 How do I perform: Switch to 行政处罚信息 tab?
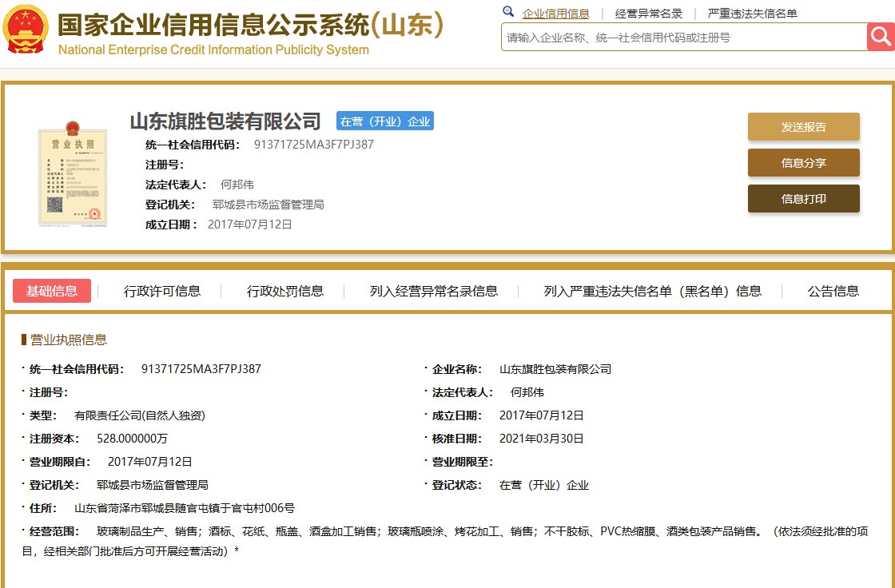pos(284,291)
